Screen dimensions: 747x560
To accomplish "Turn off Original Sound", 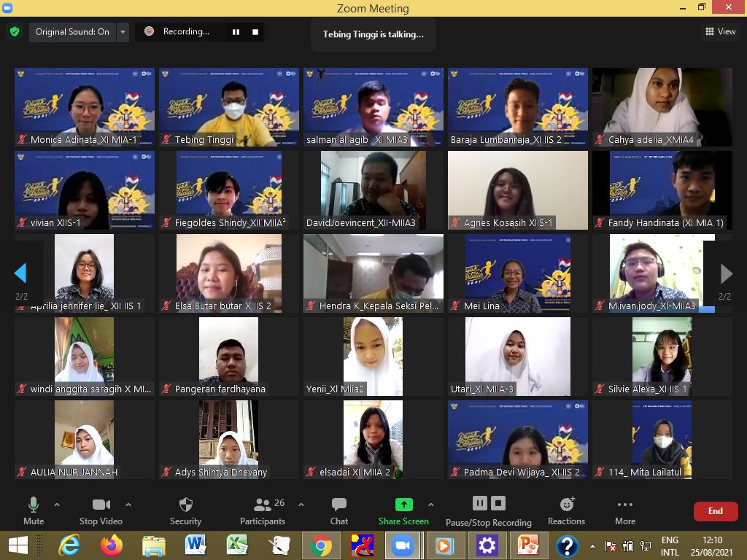I will pos(71,32).
